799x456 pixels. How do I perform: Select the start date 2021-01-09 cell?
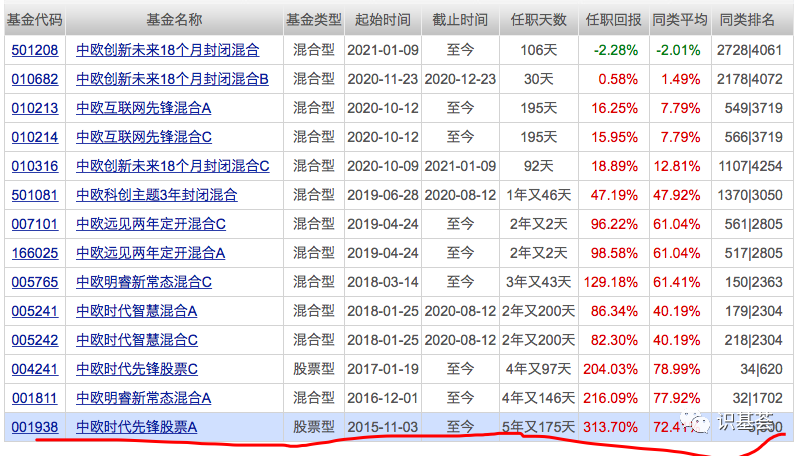pos(383,50)
